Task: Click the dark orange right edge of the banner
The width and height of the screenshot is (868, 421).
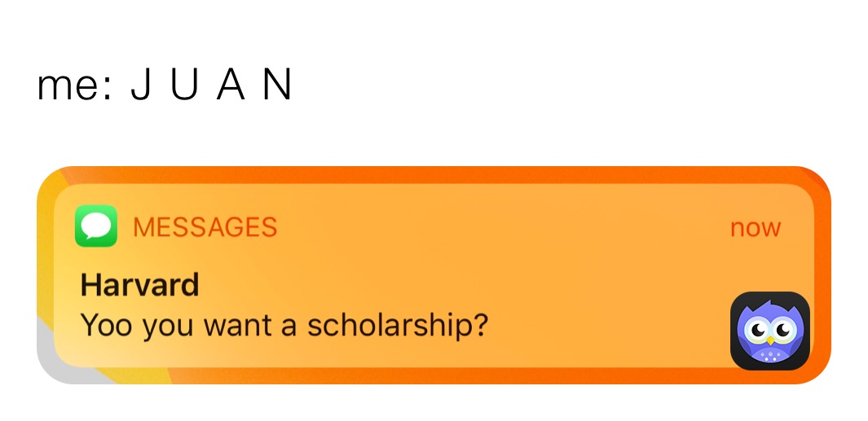Action: pyautogui.click(x=822, y=269)
